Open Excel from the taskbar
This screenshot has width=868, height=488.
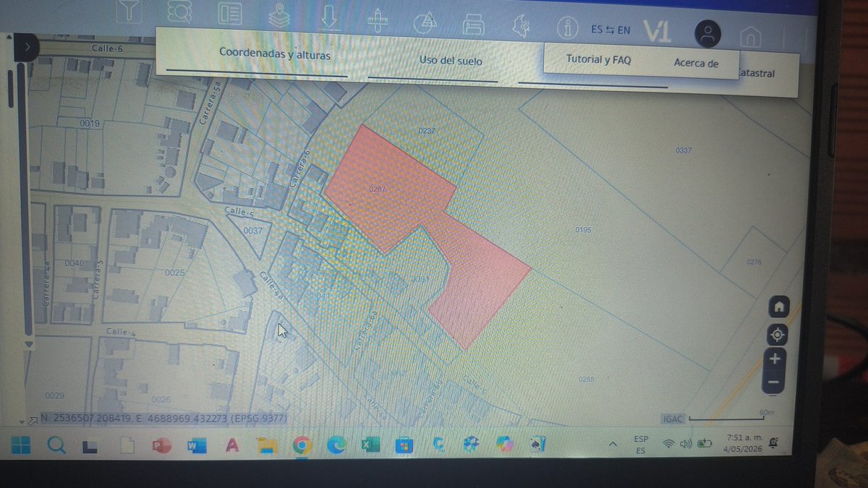371,445
